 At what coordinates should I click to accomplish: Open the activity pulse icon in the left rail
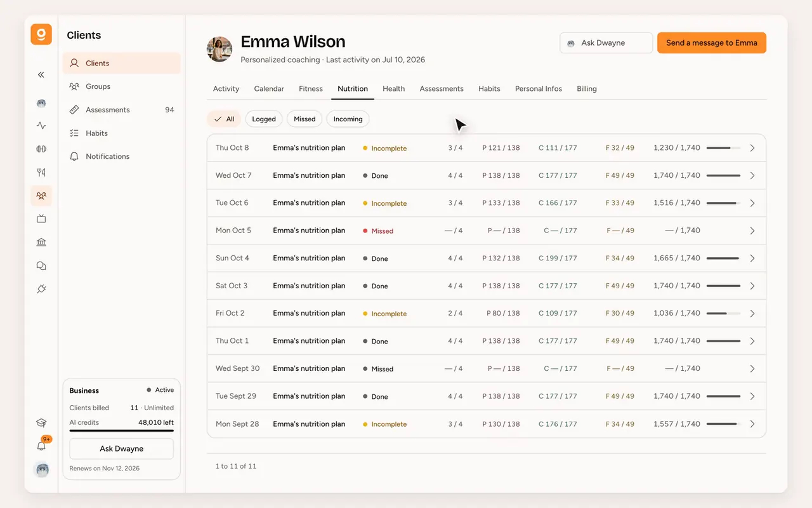click(41, 126)
